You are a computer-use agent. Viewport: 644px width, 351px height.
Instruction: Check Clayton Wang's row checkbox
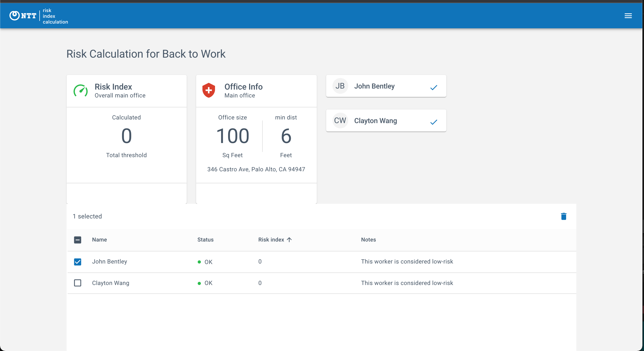point(78,283)
